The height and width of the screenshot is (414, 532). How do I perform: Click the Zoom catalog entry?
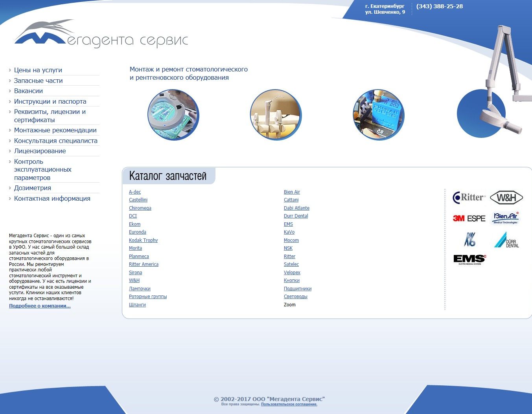(290, 305)
